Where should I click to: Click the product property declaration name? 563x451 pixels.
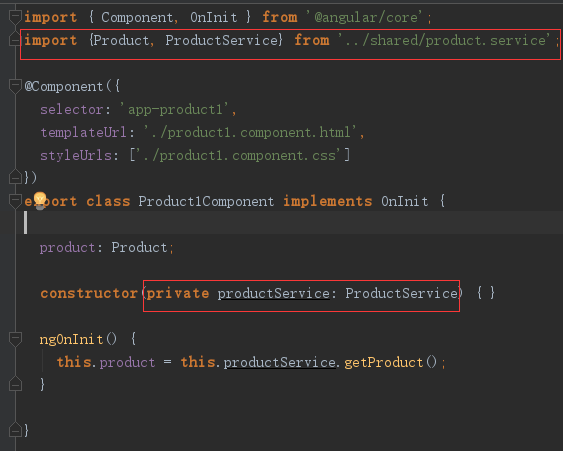point(67,248)
